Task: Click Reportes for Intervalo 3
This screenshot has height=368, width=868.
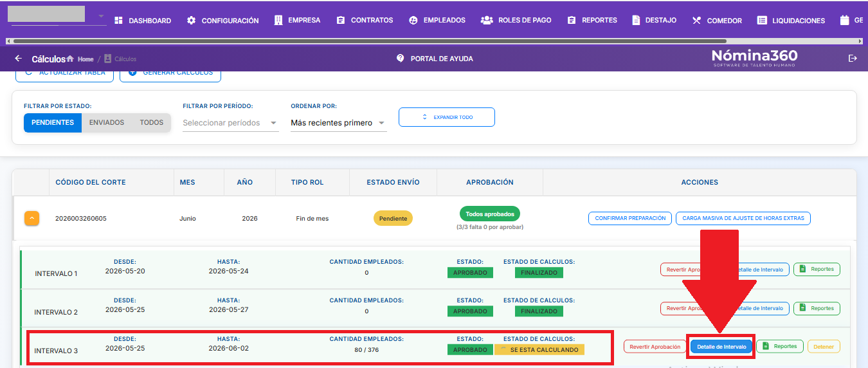Action: pos(779,346)
